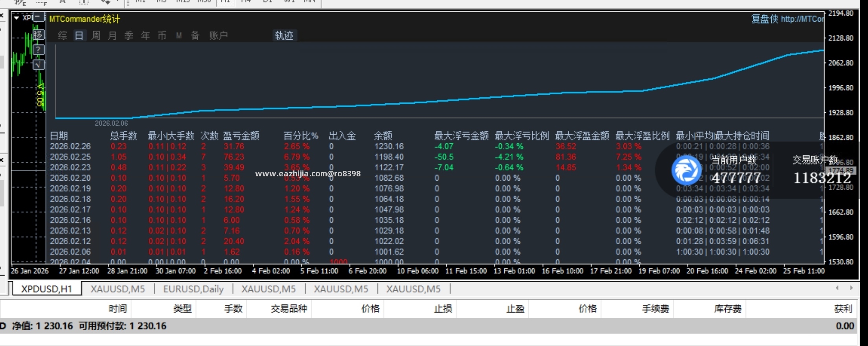Open the 复盘侠 http://MTCom link

(x=787, y=19)
